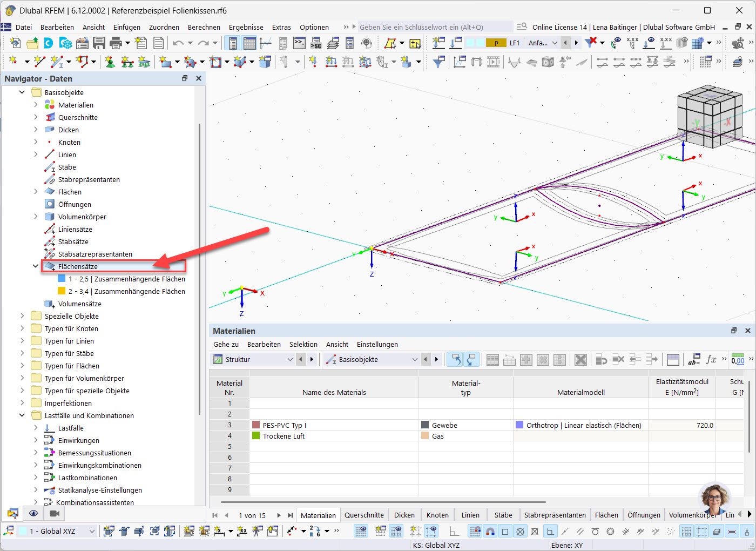Select the Speichern (save) icon in the toolbar
Viewport: 756px width, 551px height.
(x=99, y=42)
